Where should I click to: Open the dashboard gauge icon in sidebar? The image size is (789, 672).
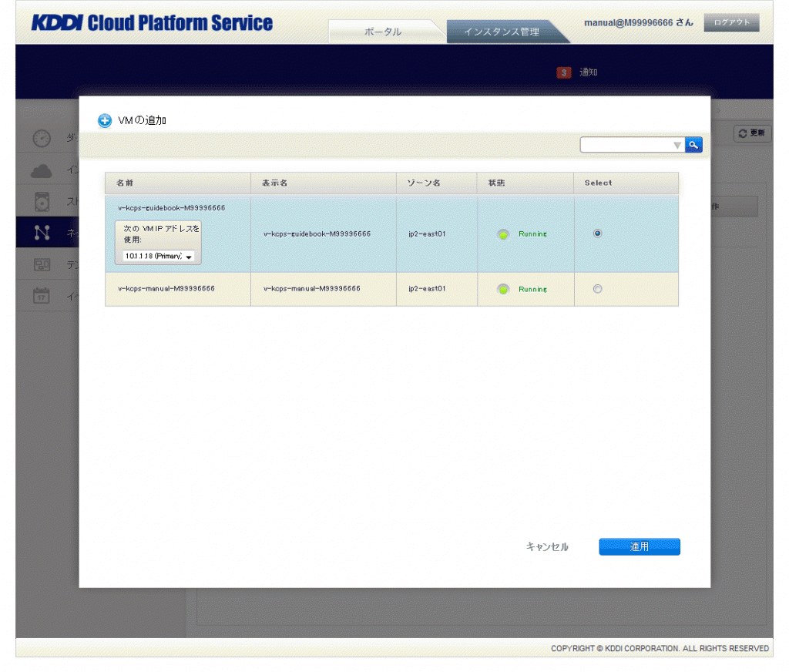[x=42, y=138]
